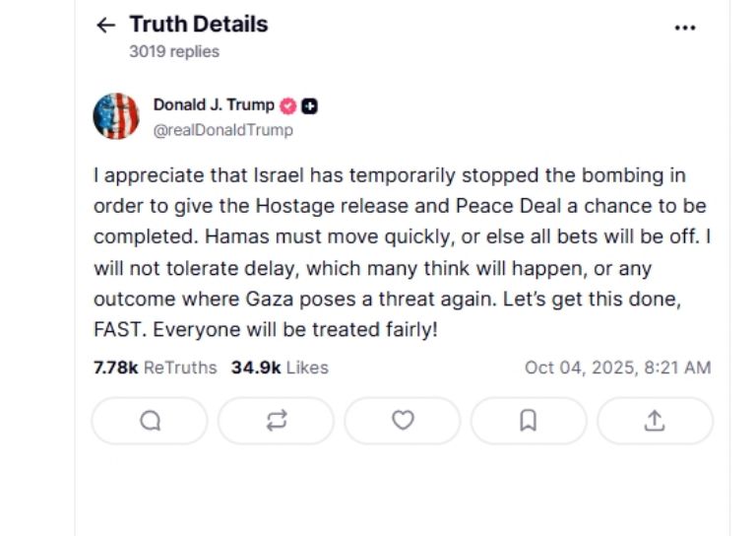Viewport: 756px width, 536px height.
Task: Open the Donald J. Trump display name link
Action: (214, 105)
